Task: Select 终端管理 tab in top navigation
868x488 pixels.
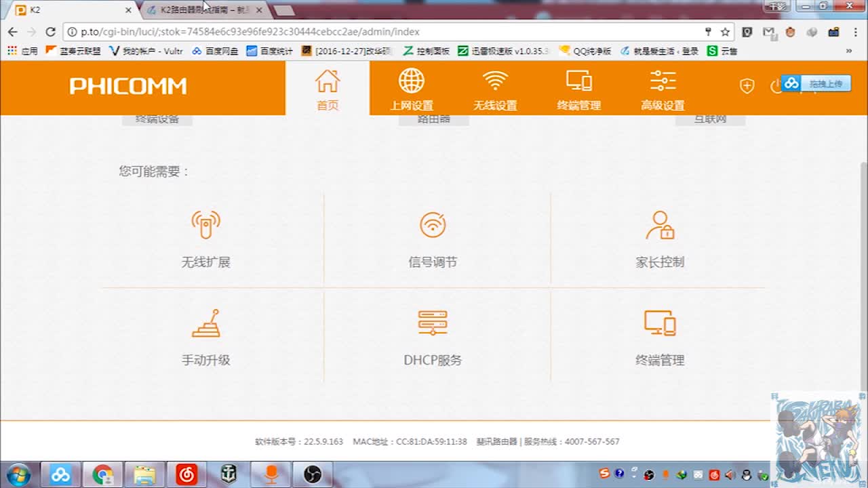Action: 578,89
